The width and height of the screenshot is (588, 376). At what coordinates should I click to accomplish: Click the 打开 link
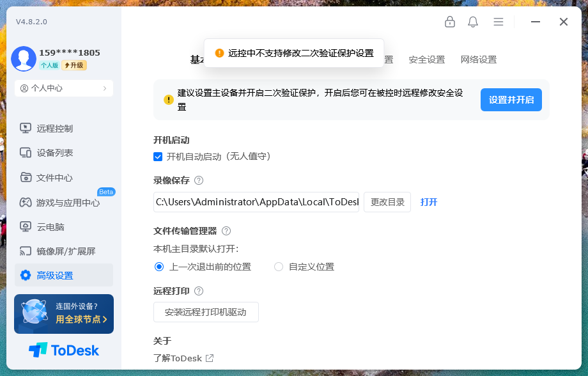[429, 202]
